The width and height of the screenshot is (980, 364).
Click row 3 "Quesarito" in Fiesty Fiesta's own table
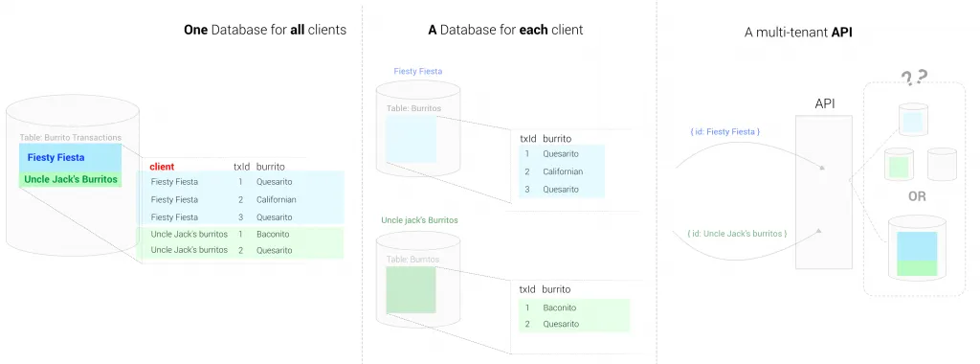coord(561,189)
